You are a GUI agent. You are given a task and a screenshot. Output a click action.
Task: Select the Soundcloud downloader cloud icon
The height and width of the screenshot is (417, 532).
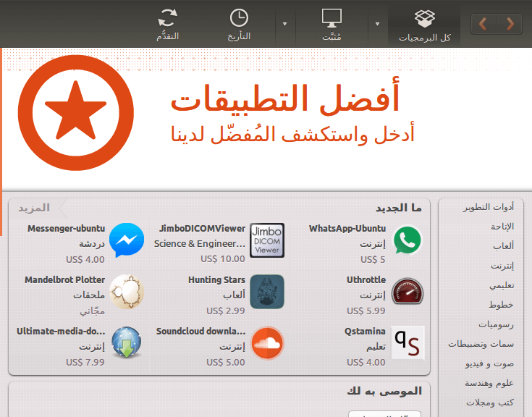[x=267, y=342]
